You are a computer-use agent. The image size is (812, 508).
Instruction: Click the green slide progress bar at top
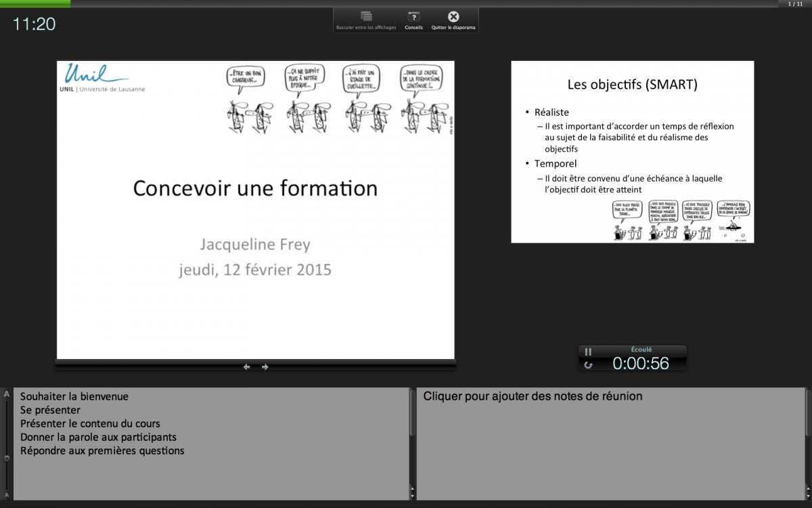click(35, 3)
